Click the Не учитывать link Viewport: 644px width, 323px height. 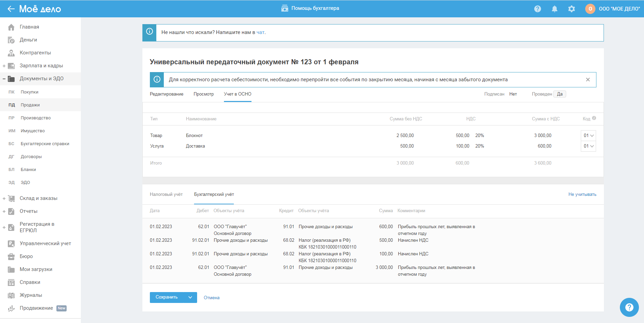pos(582,194)
